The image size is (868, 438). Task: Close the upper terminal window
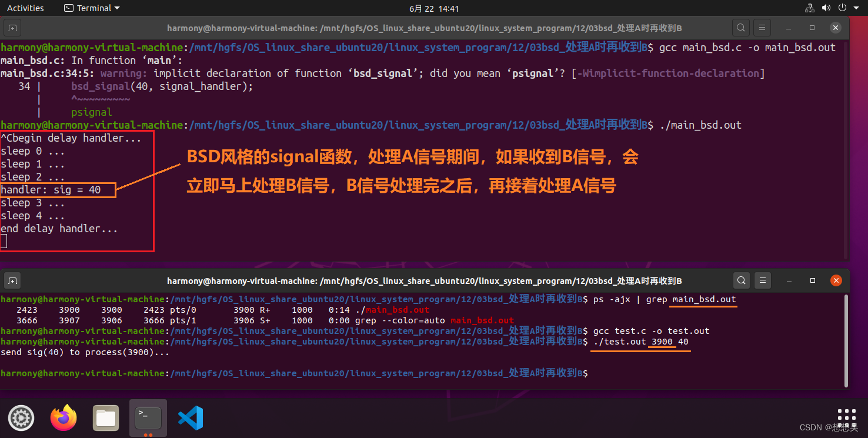(x=836, y=28)
